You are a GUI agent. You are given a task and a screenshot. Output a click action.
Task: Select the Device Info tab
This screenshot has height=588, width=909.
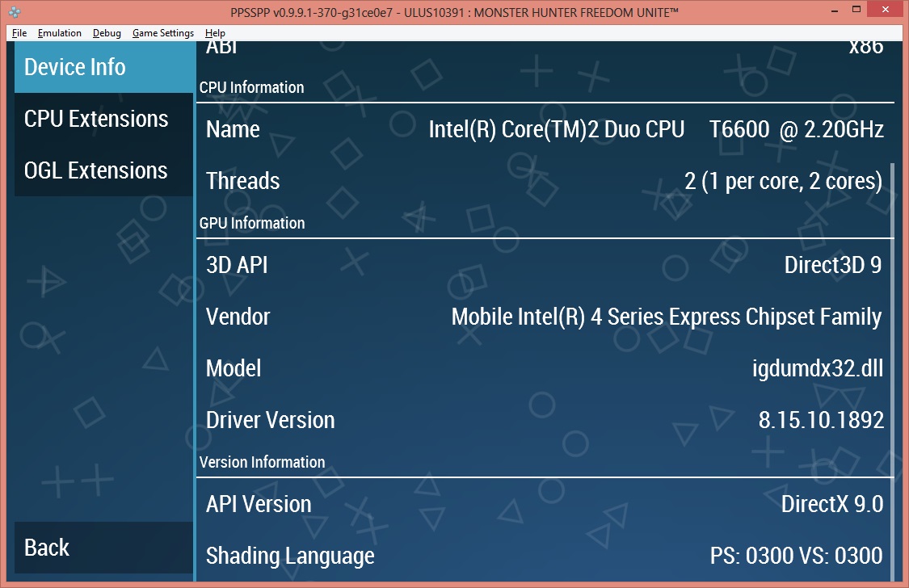[x=103, y=67]
